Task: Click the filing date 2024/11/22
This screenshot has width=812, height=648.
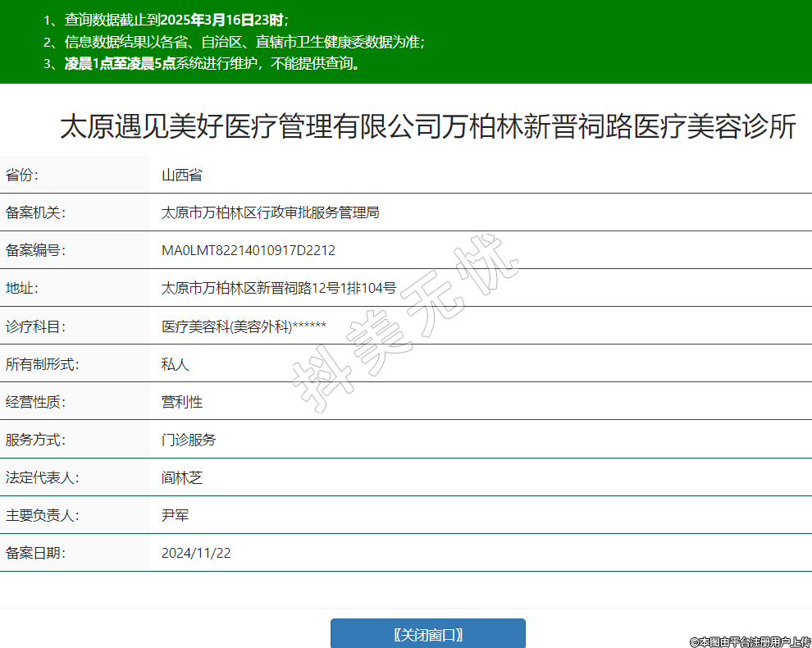Action: point(196,553)
